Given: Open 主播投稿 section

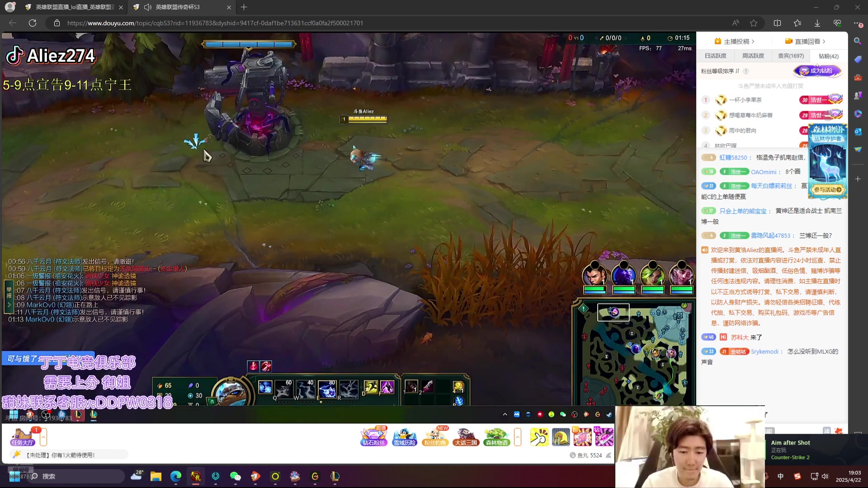Looking at the screenshot, I should tap(734, 42).
